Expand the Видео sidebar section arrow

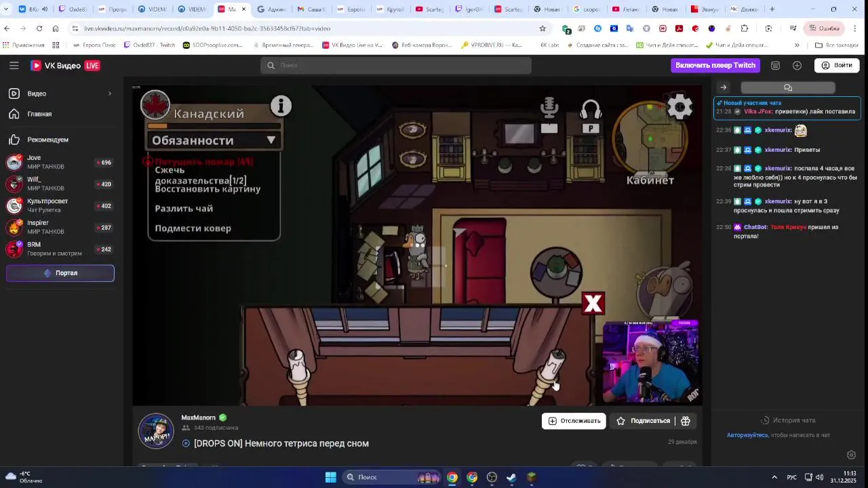click(110, 94)
